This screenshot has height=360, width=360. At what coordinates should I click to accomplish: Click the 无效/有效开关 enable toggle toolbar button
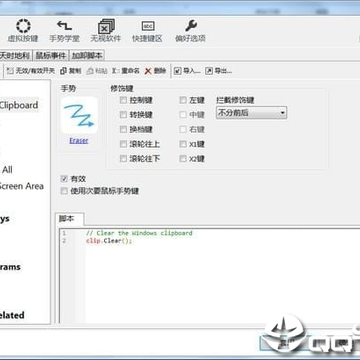click(31, 71)
